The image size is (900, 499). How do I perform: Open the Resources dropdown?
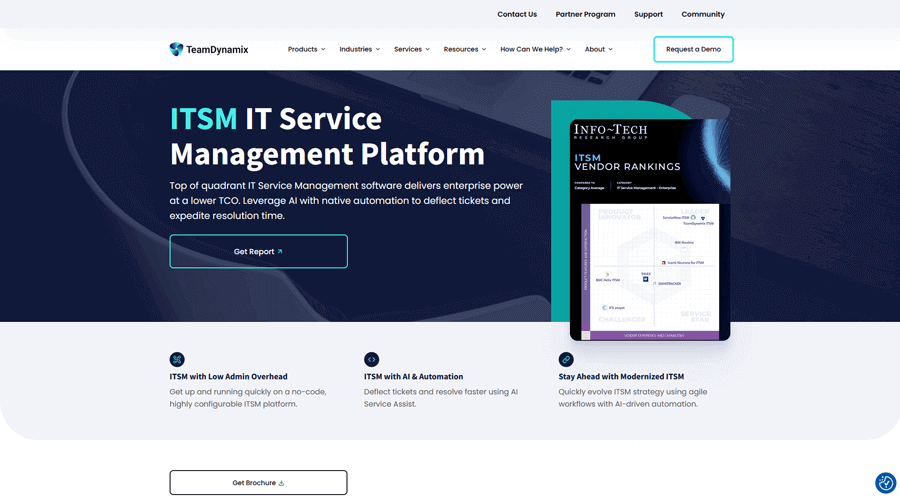[x=465, y=49]
